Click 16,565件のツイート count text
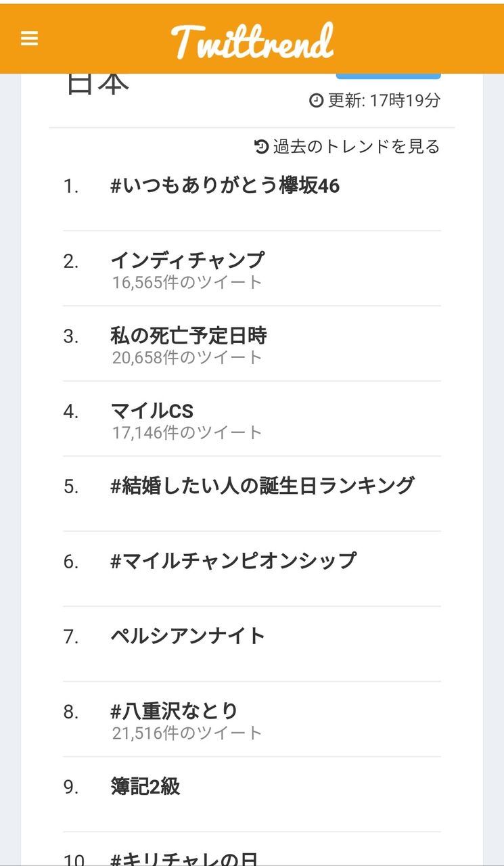The image size is (504, 866). [x=187, y=282]
